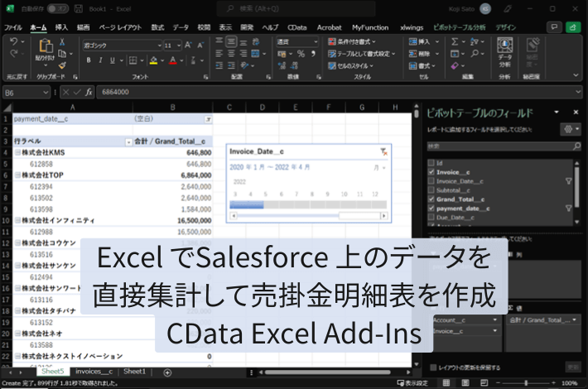
Task: Center cell text horizontally
Action: 231,54
